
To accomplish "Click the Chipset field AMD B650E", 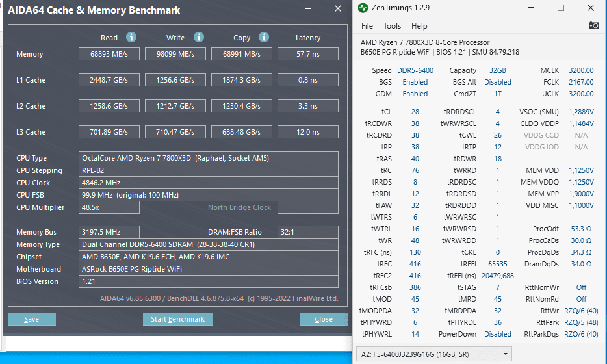I will pos(209,257).
